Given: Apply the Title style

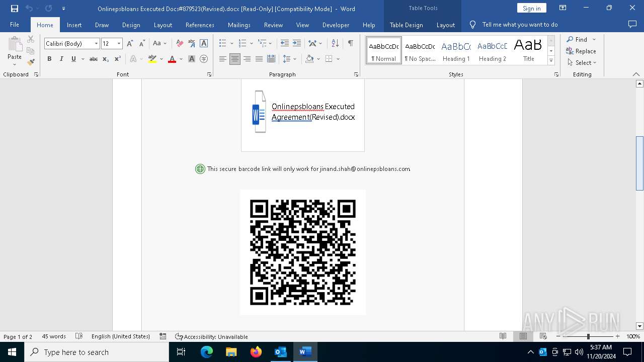Looking at the screenshot, I should coord(528,51).
